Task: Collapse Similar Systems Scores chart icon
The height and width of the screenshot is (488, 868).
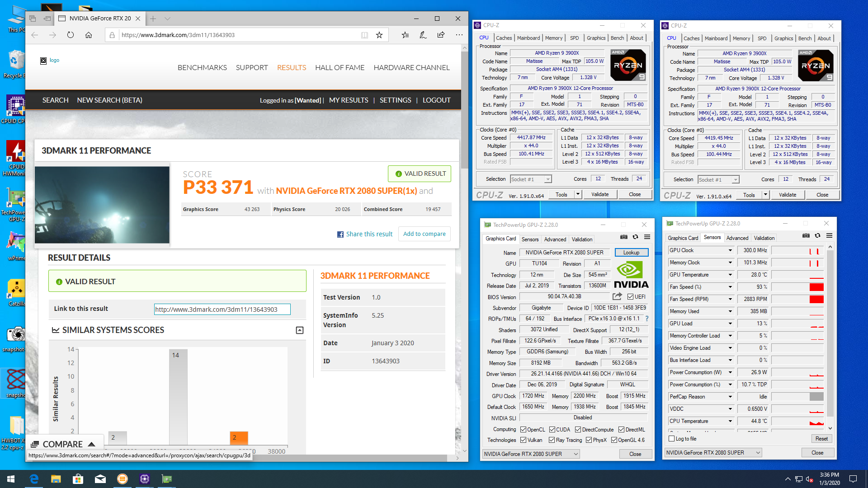Action: tap(300, 330)
